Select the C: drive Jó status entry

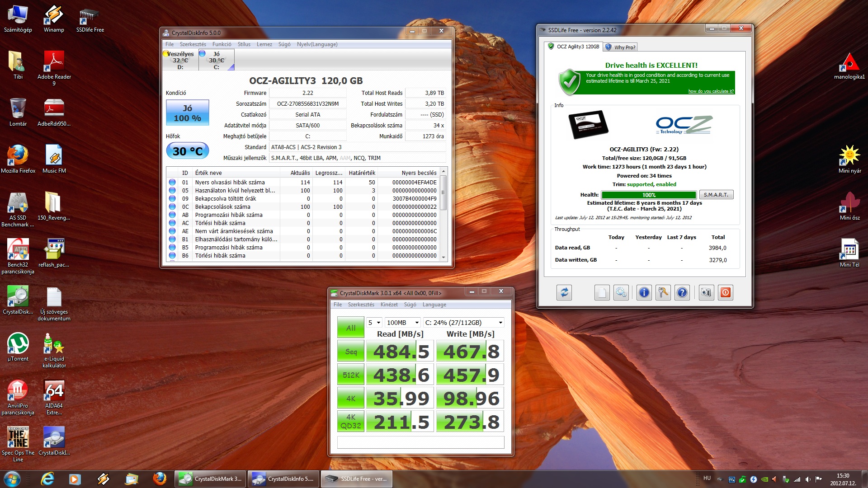pos(216,60)
